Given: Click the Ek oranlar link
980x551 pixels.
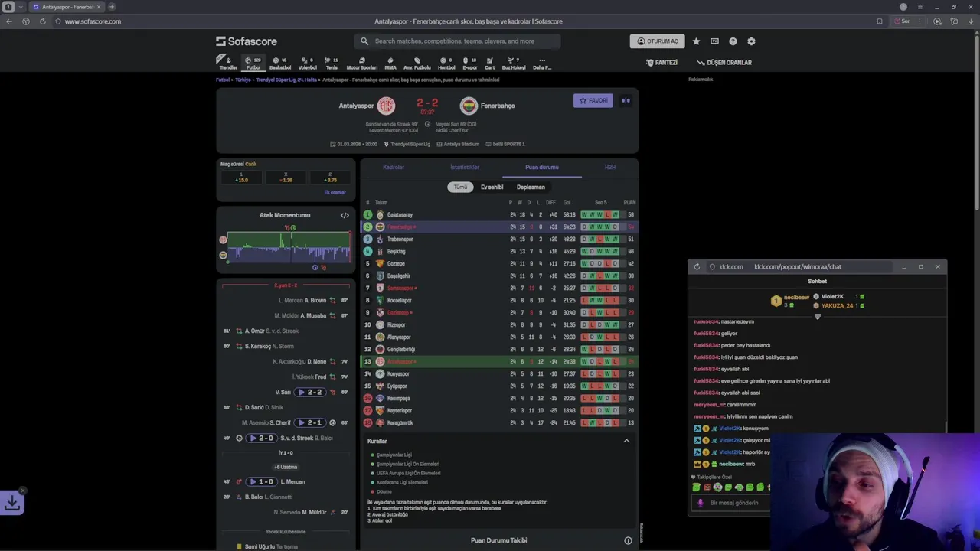Looking at the screenshot, I should [x=335, y=192].
